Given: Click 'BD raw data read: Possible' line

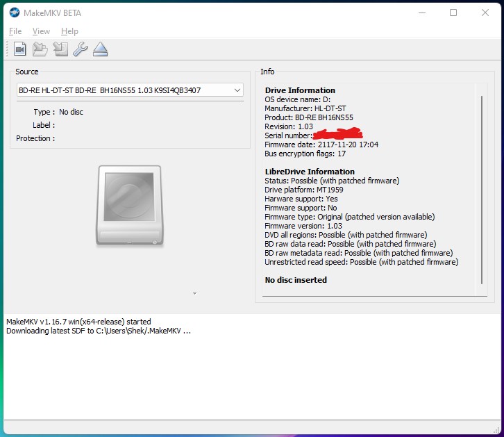Looking at the screenshot, I should coord(350,243).
